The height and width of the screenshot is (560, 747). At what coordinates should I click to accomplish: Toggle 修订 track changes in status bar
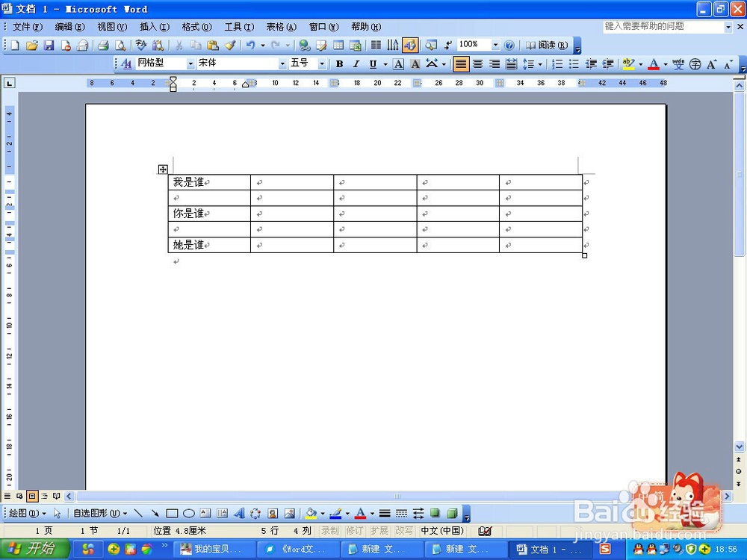pyautogui.click(x=354, y=530)
